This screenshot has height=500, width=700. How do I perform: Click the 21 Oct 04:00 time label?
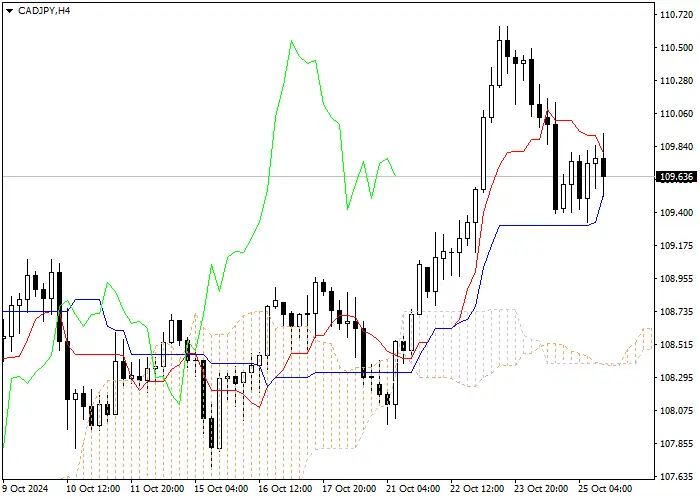[413, 488]
